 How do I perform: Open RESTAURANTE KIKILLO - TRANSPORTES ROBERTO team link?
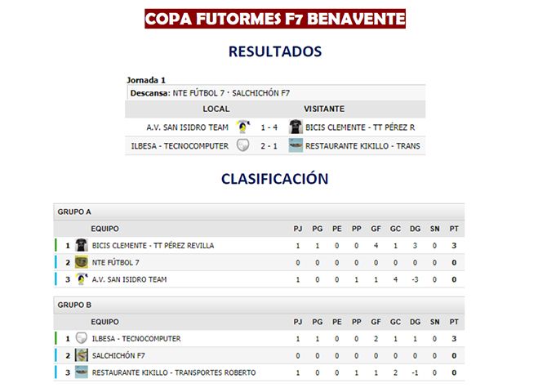tap(174, 372)
